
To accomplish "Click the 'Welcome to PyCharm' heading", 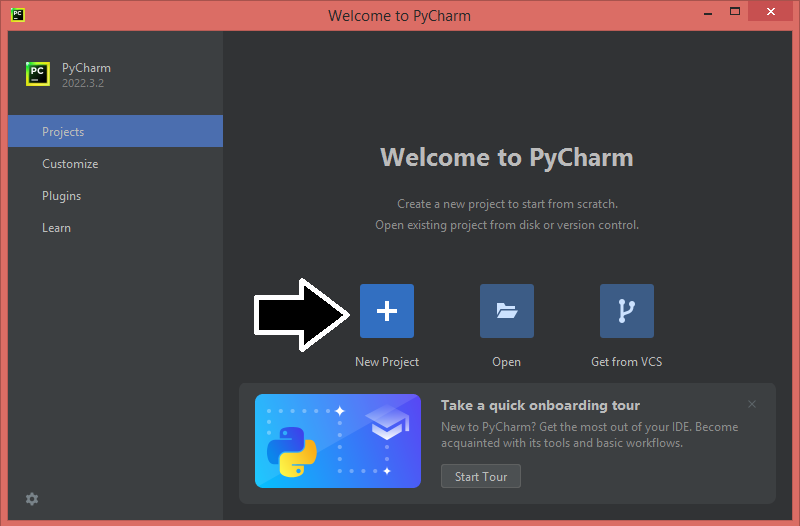I will tap(507, 157).
